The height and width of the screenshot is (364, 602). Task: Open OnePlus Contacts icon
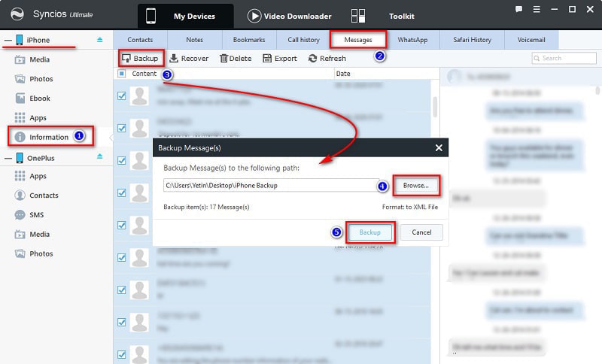[x=20, y=196]
